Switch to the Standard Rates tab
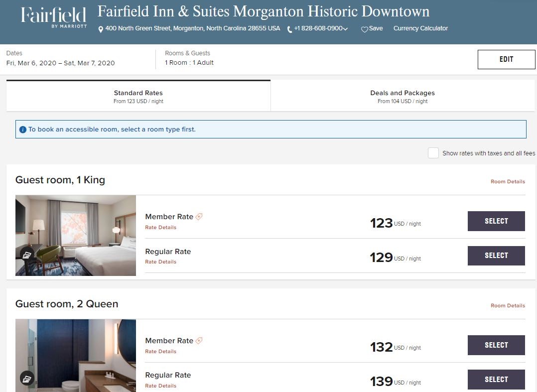This screenshot has width=537, height=392. 138,96
